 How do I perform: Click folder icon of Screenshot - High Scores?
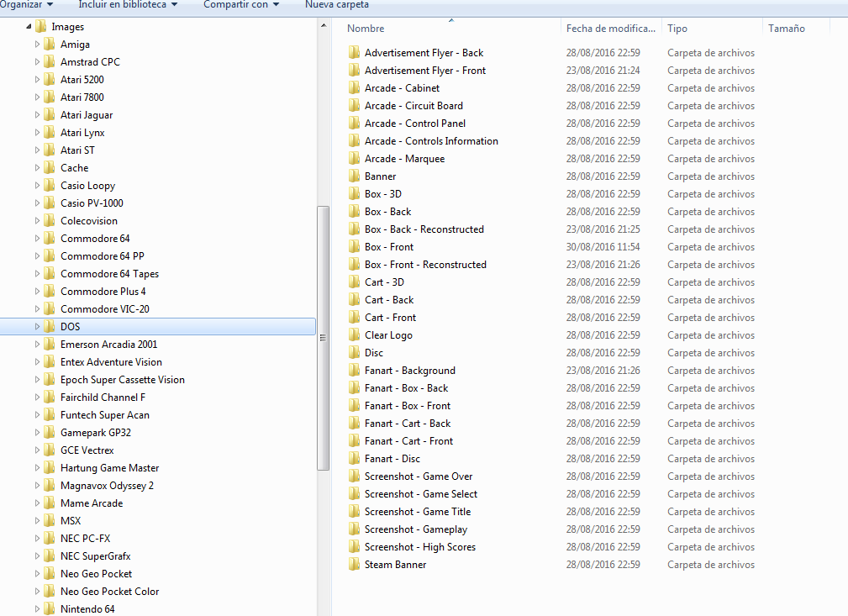tap(354, 547)
